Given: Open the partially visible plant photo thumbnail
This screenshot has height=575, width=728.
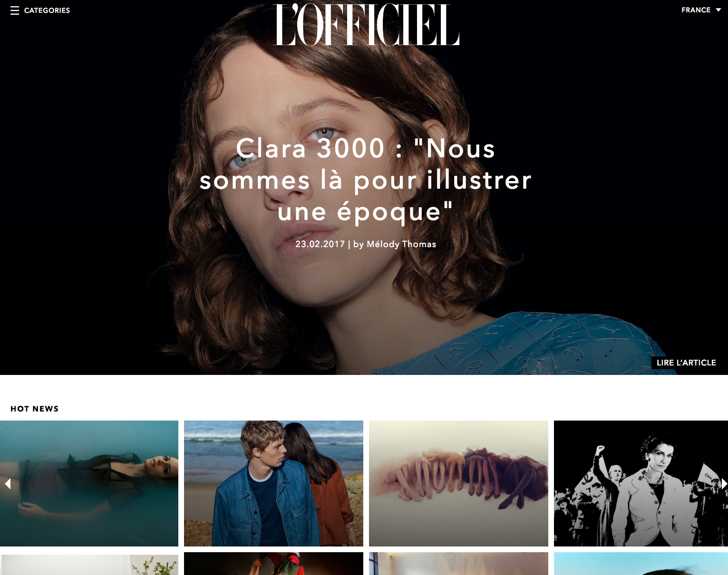Looking at the screenshot, I should point(89,564).
